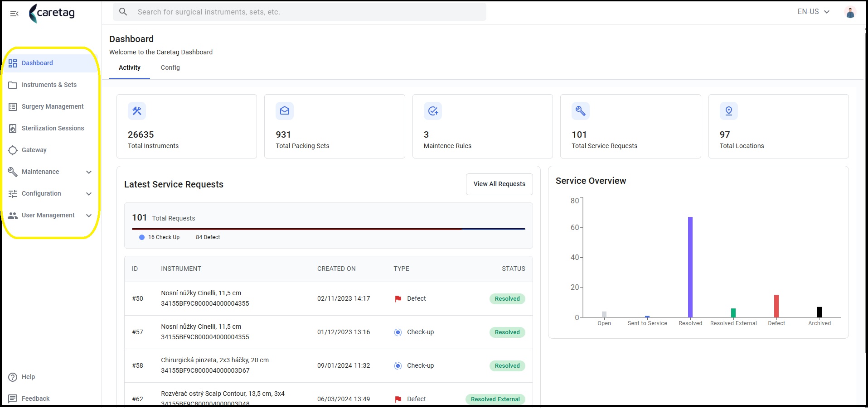The height and width of the screenshot is (408, 868).
Task: Click View All Requests button
Action: [x=499, y=184]
